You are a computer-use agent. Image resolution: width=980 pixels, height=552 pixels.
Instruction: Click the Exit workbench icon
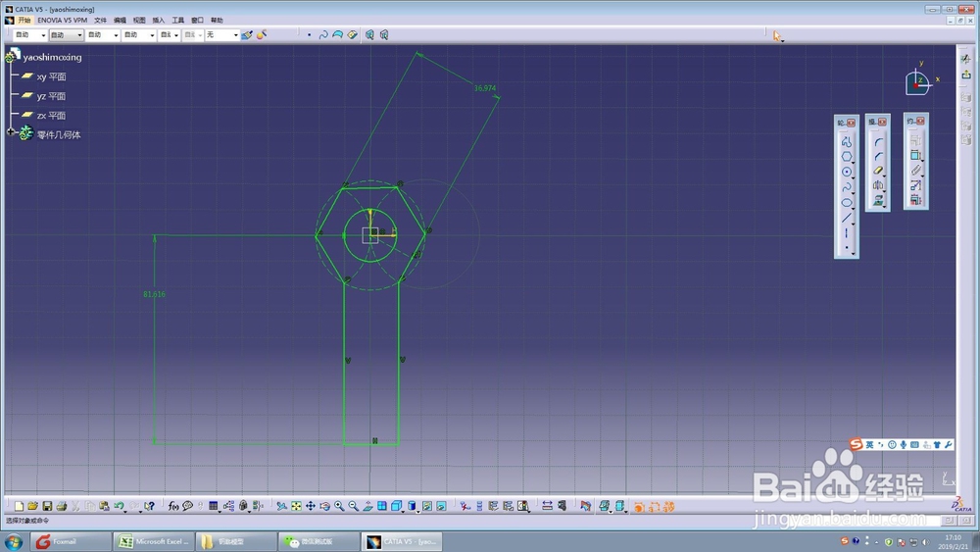pyautogui.click(x=966, y=74)
